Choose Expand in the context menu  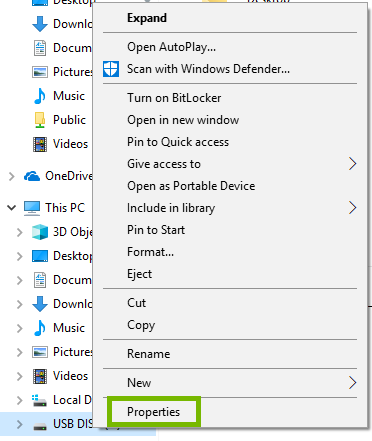(x=230, y=18)
